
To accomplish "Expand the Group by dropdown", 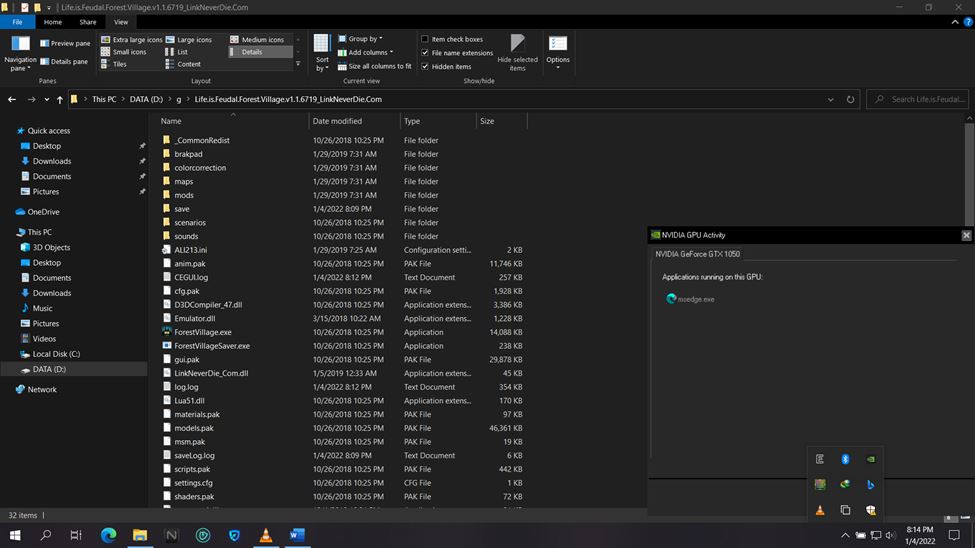I will (x=363, y=39).
